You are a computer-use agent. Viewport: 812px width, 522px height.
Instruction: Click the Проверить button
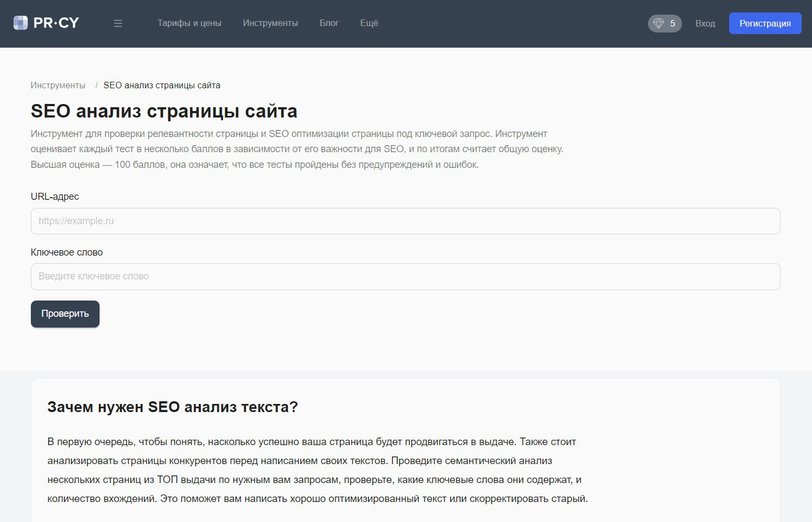(65, 314)
